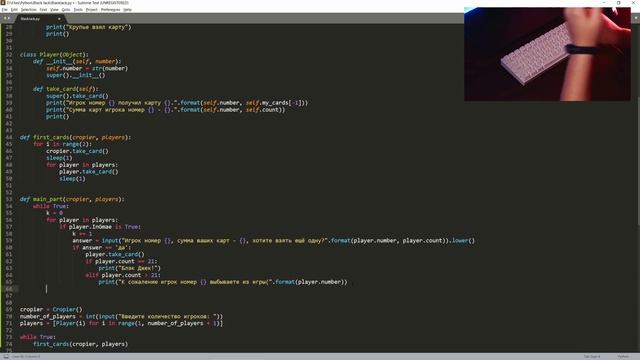Open the View menu

[x=54, y=9]
